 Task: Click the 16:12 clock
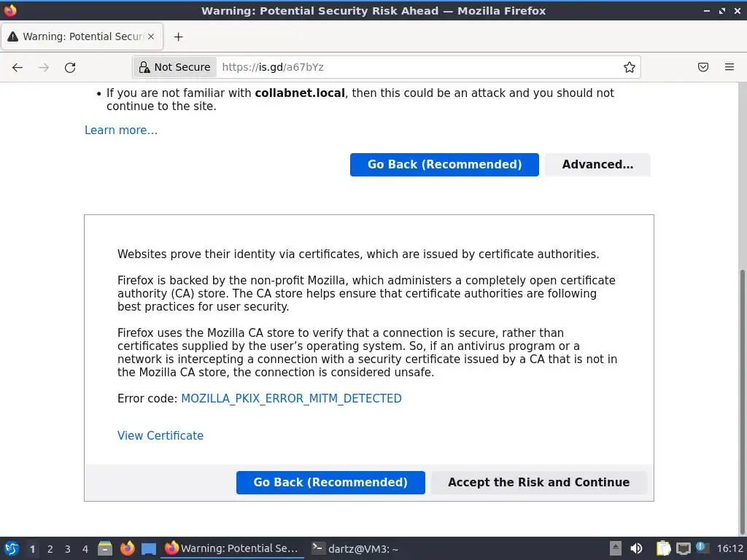pyautogui.click(x=729, y=549)
